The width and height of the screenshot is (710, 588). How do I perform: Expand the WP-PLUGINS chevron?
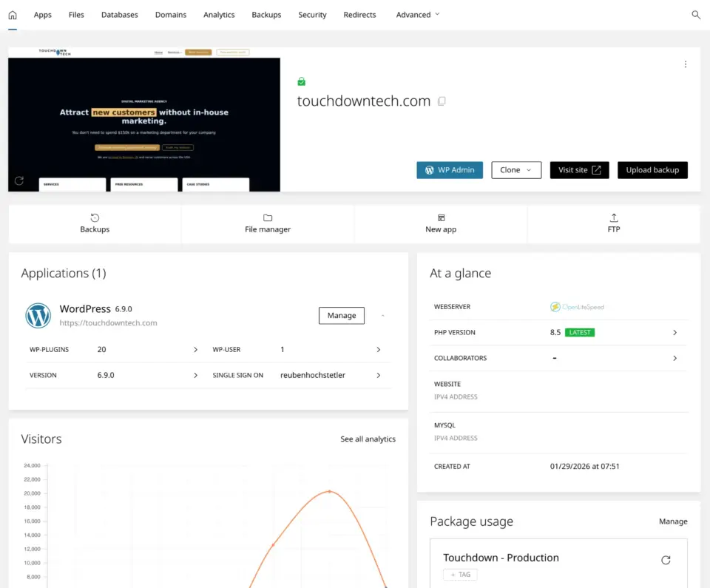[195, 349]
